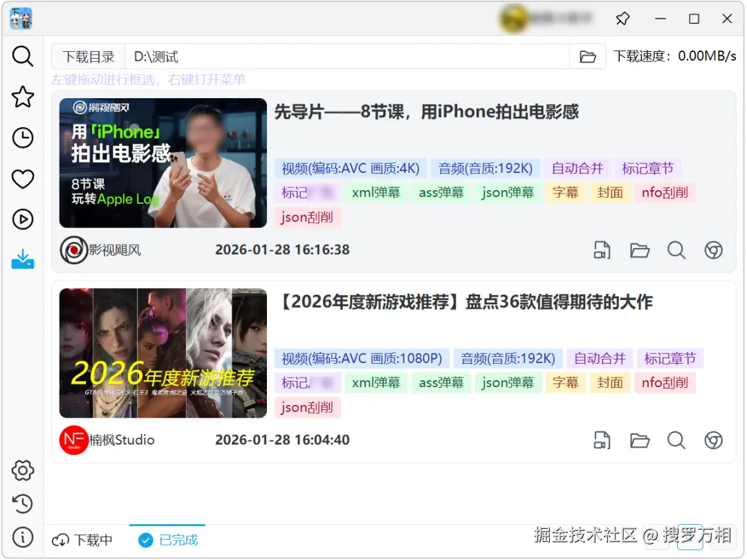Screen dimensions: 747x560
Task: Click json弹幕 tag on 2026 games item
Action: [508, 382]
